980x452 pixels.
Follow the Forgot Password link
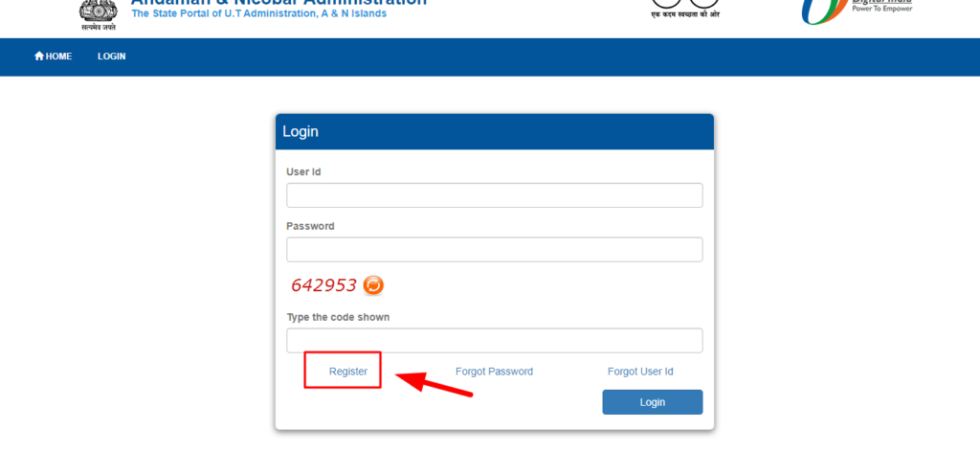495,372
